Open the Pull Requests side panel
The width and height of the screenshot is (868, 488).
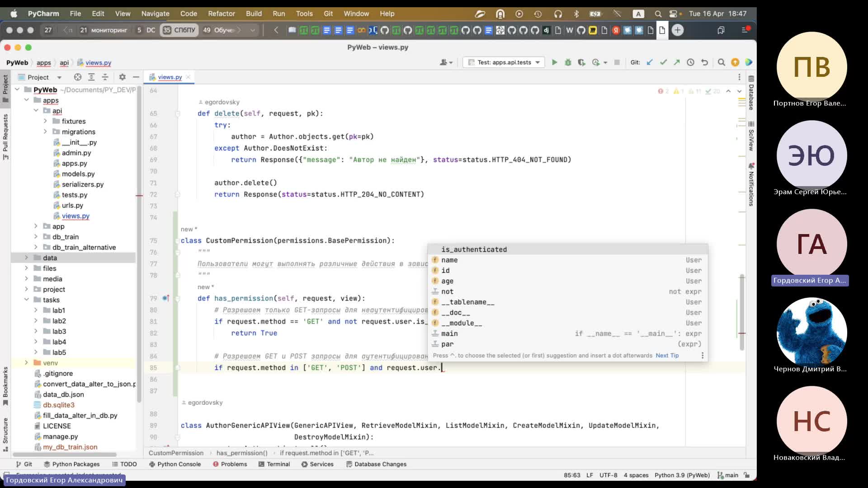pyautogui.click(x=5, y=136)
